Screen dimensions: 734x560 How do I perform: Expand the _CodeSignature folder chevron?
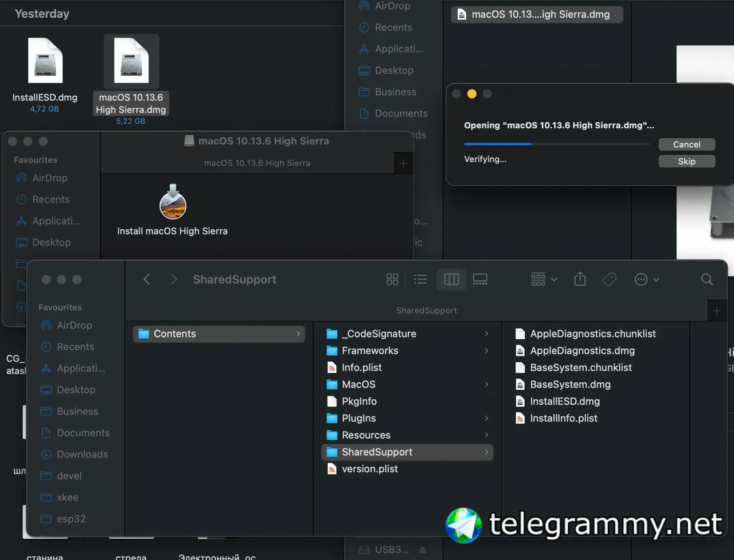tap(486, 334)
